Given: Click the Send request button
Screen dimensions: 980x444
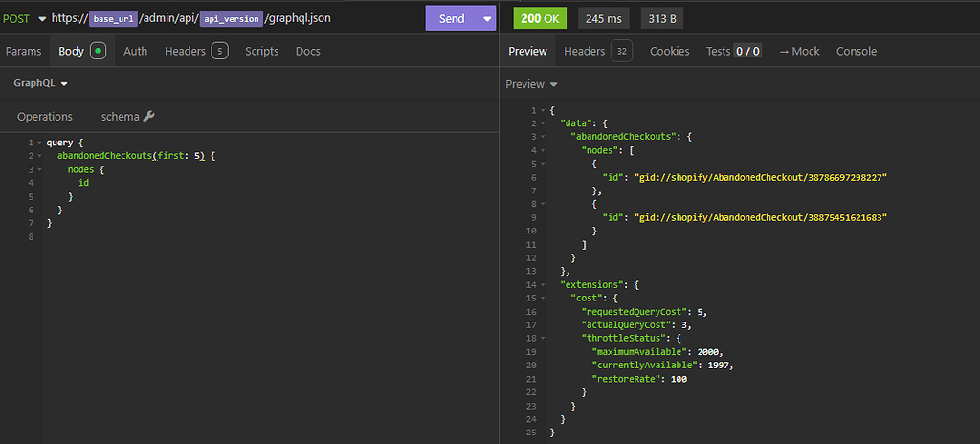Looking at the screenshot, I should [452, 19].
